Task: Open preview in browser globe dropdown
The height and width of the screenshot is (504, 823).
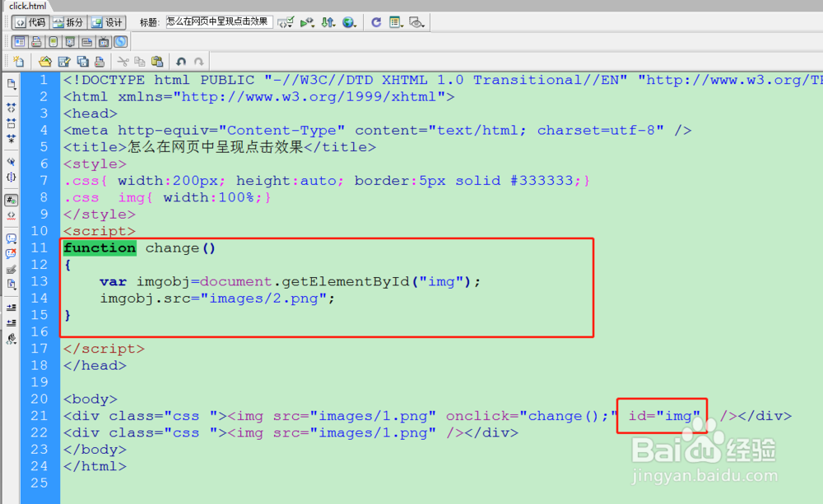Action: pyautogui.click(x=350, y=22)
